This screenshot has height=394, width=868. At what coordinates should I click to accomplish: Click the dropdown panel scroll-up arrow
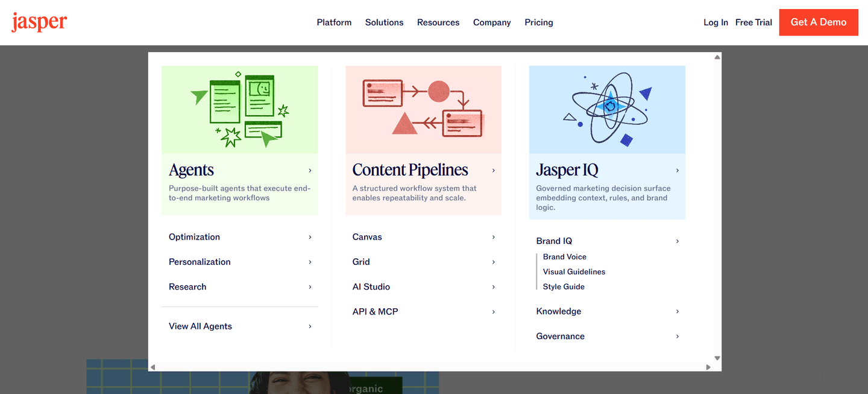pos(717,57)
